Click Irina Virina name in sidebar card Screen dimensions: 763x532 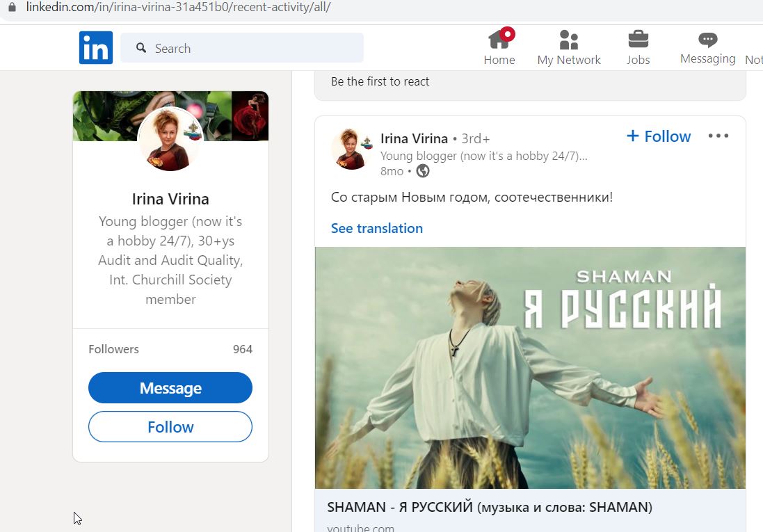170,199
